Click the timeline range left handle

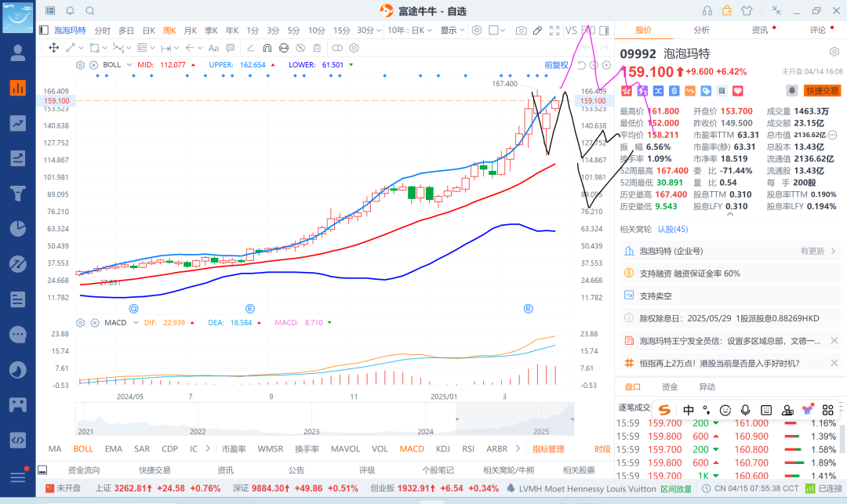[x=457, y=419]
